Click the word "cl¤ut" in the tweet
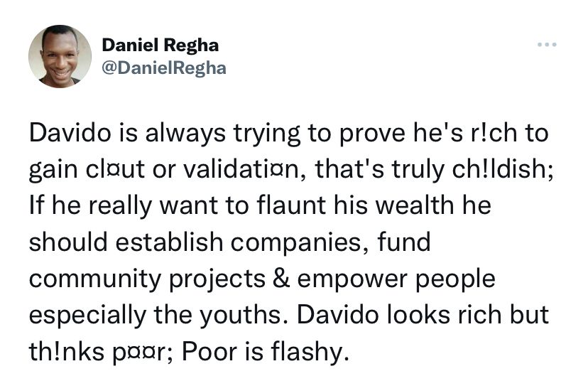The height and width of the screenshot is (376, 588). coord(115,169)
